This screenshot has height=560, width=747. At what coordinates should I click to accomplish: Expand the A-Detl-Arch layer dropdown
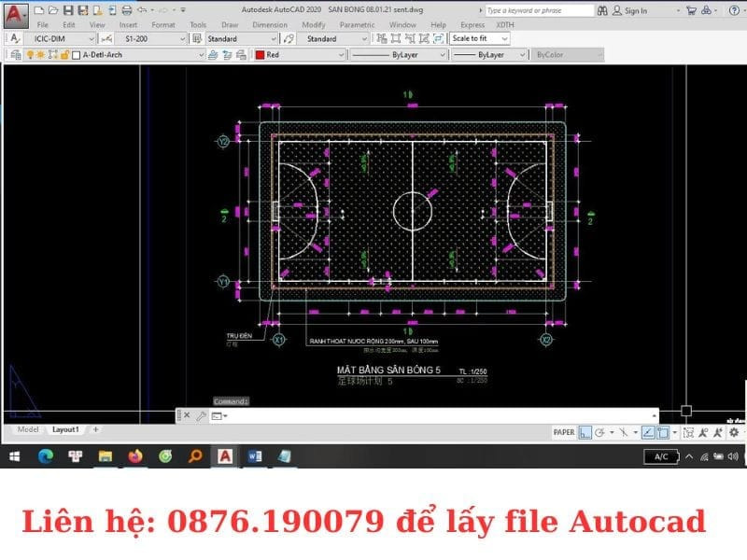[201, 55]
